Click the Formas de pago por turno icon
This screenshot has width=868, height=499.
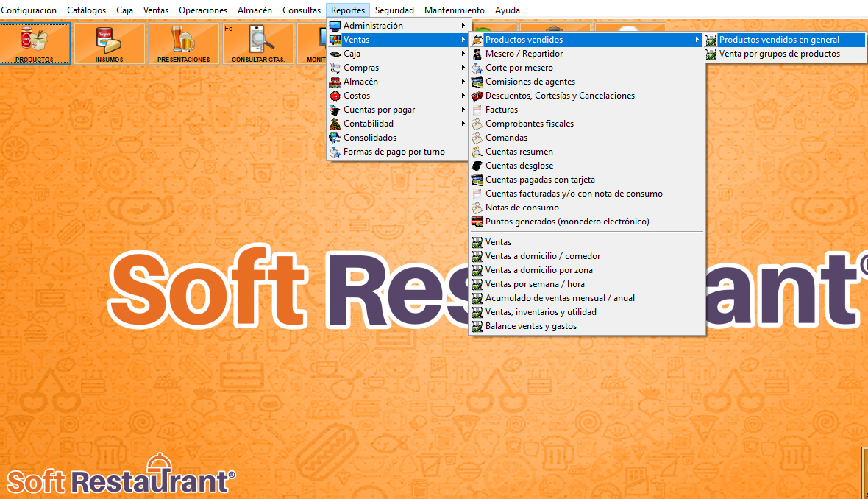[335, 152]
